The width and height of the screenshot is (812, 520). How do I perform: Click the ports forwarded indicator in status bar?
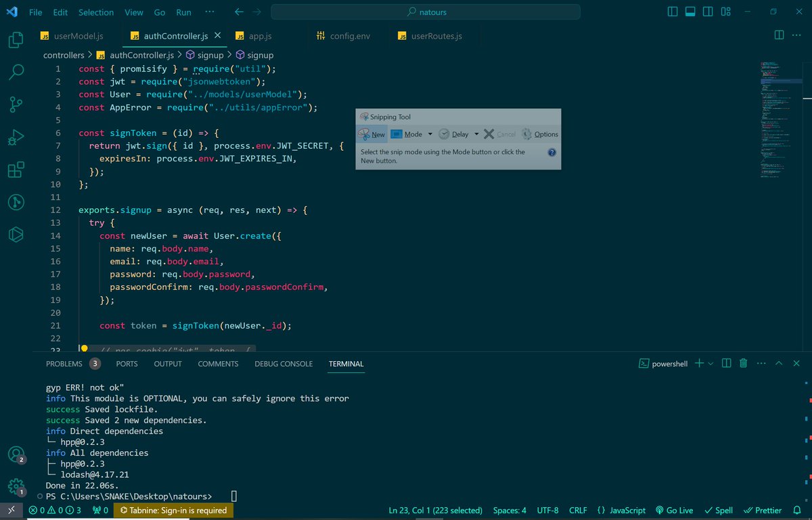tap(100, 511)
